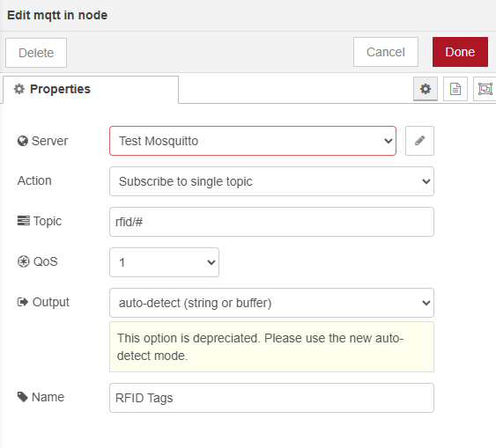Open node description document icon

click(455, 89)
